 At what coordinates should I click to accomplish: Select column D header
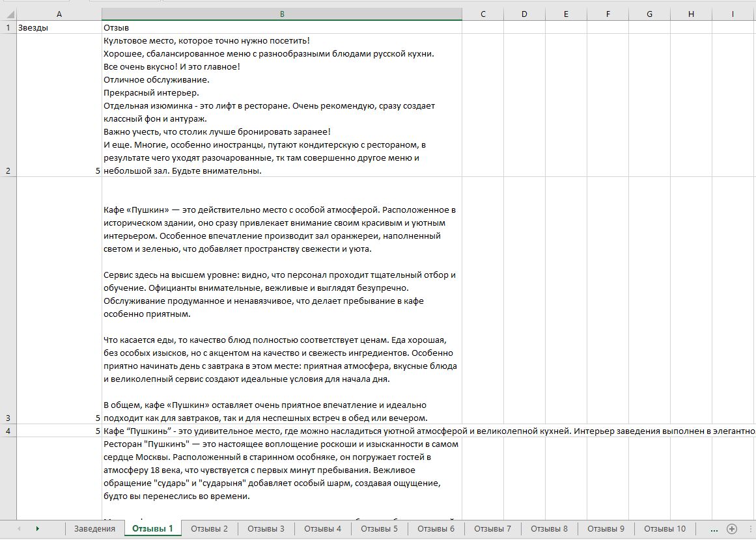(524, 14)
